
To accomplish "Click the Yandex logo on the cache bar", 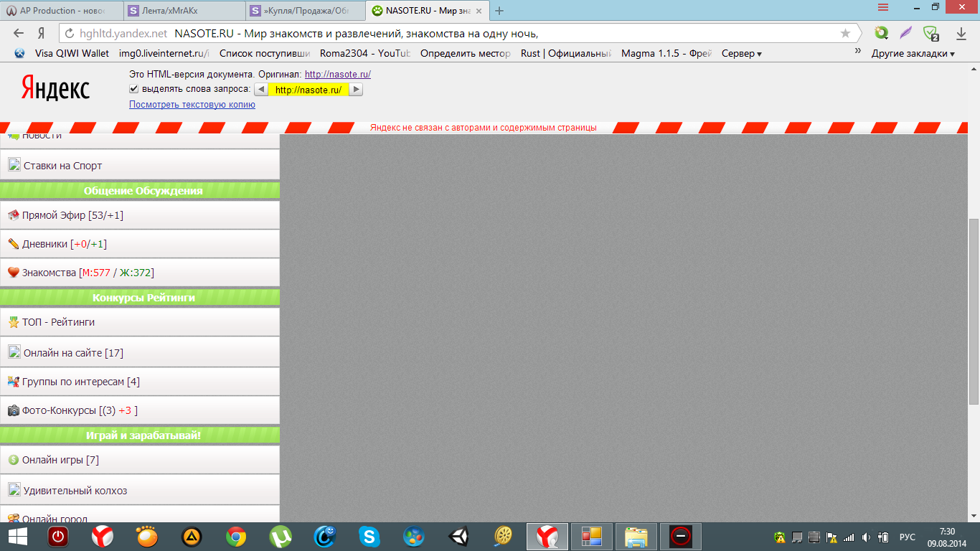I will tap(55, 88).
